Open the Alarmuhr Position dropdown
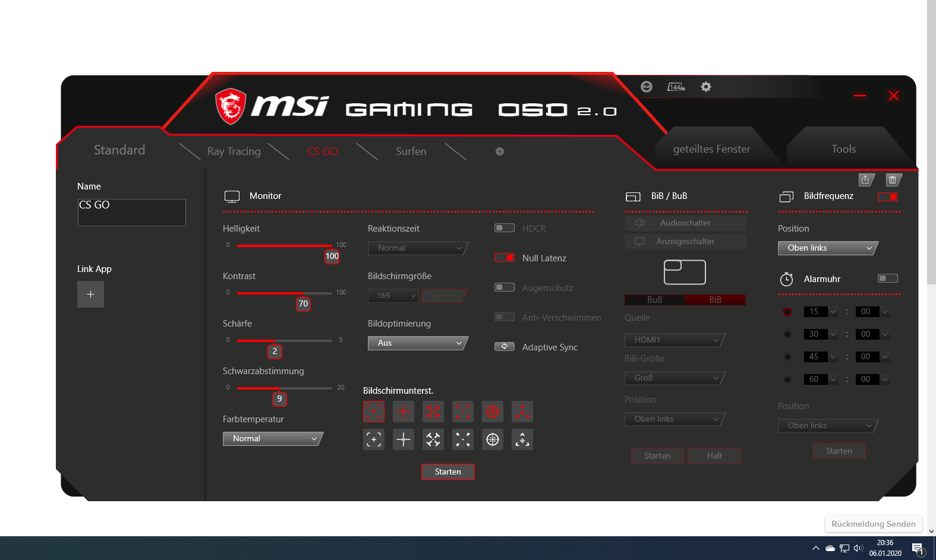The height and width of the screenshot is (560, 936). 828,426
